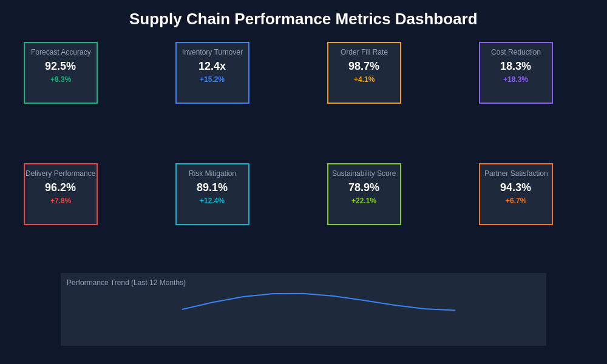Select the 89.1% risk mitigation value
The image size is (607, 364).
pos(212,187)
